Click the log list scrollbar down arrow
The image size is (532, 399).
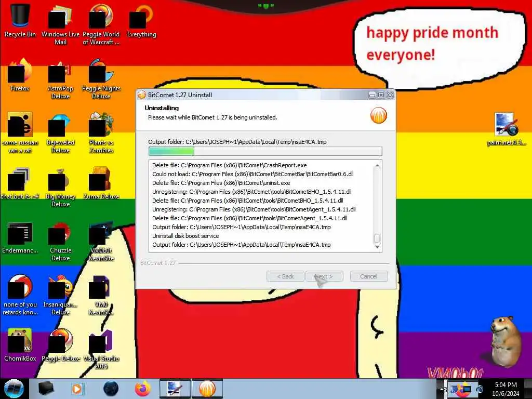[377, 247]
